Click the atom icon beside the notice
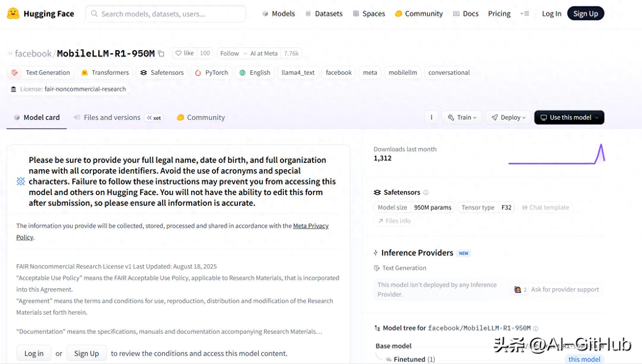Screen dimensions: 642x364 coord(21,181)
